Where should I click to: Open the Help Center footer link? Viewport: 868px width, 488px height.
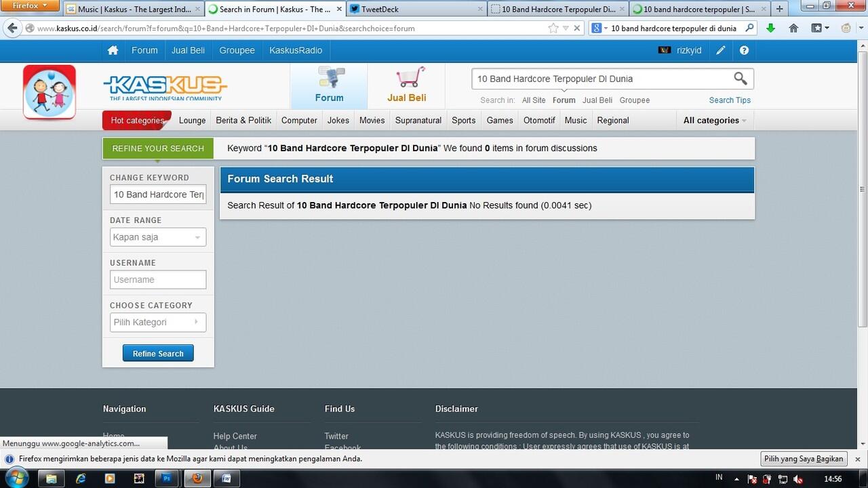click(235, 436)
